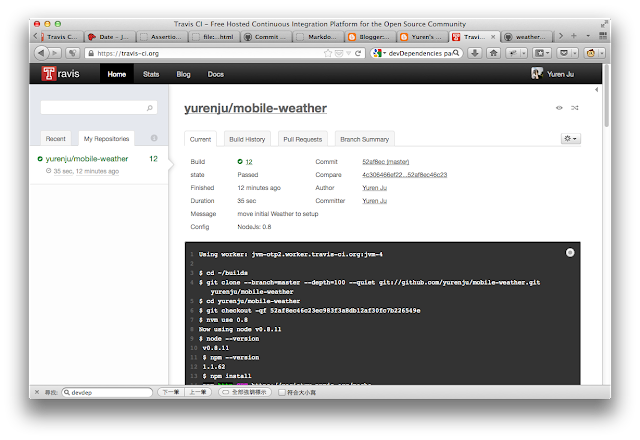Viewport: 640px width, 440px height.
Task: Close the build log with the X icon
Action: (x=570, y=253)
